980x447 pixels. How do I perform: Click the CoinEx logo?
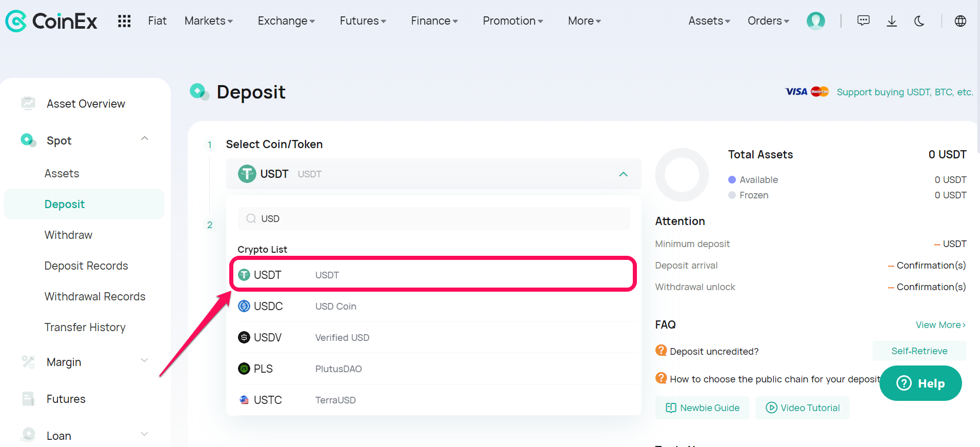point(51,21)
